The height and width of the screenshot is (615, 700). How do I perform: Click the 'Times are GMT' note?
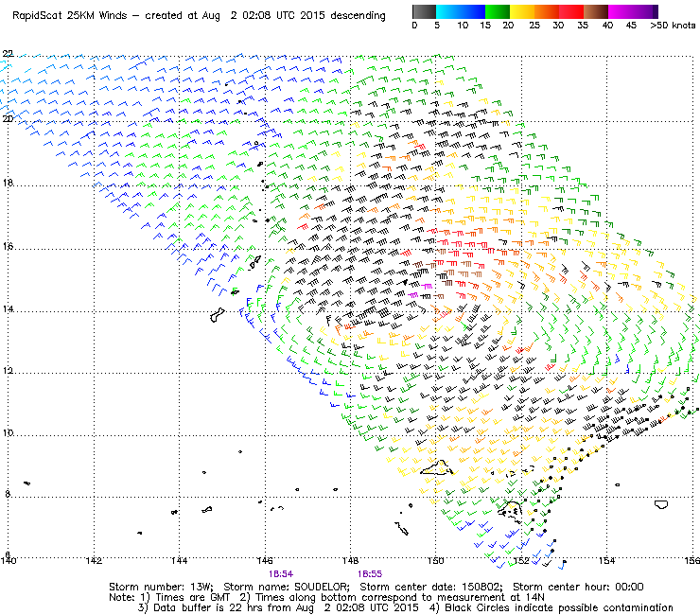[x=192, y=598]
